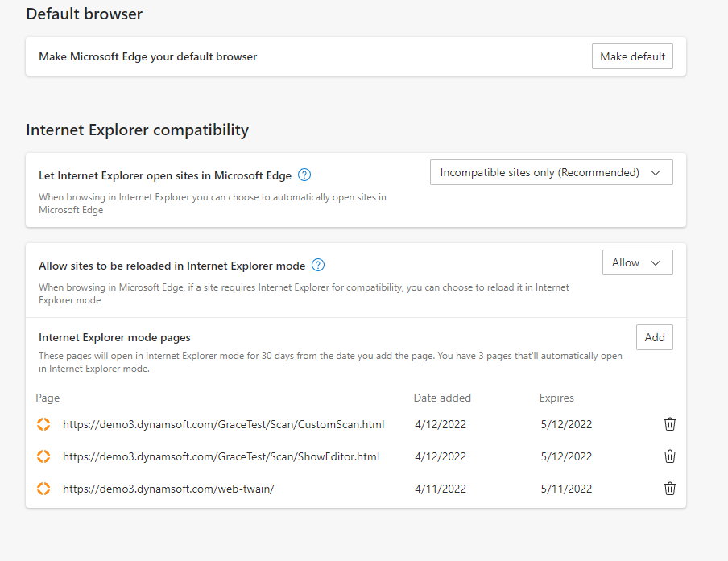This screenshot has width=728, height=561.
Task: Delete the CustomScan.html page entry
Action: (x=669, y=424)
